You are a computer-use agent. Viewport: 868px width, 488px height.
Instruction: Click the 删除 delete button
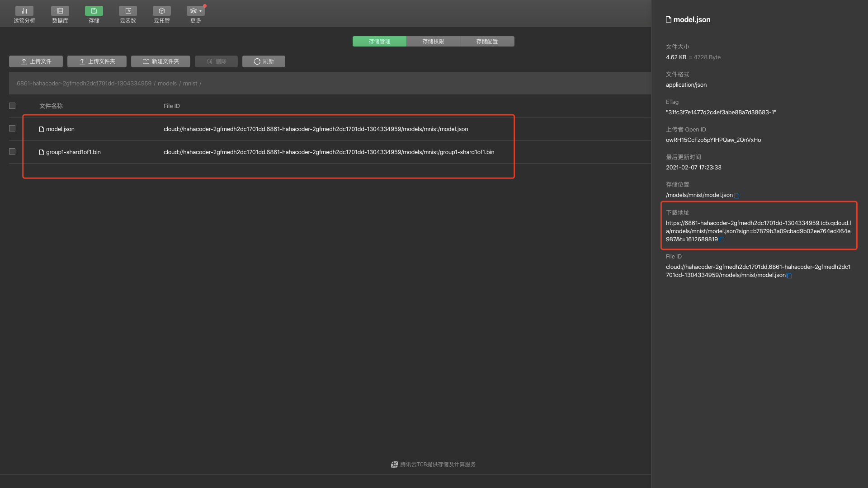[216, 61]
